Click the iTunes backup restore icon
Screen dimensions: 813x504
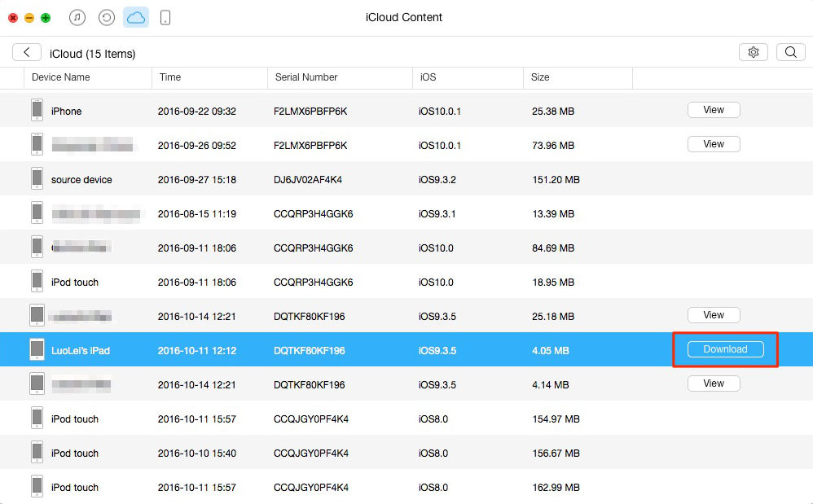[107, 17]
